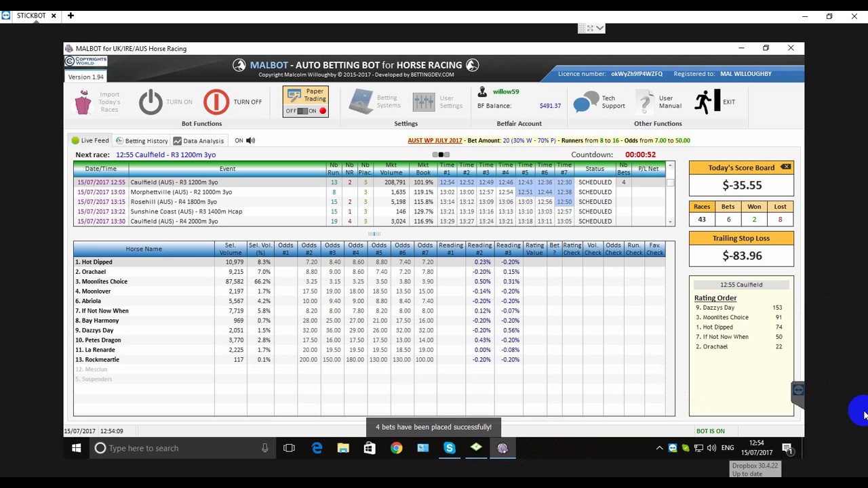Select the 12:55 Caulfield R3 1200m race row
The height and width of the screenshot is (488, 868).
(x=370, y=182)
